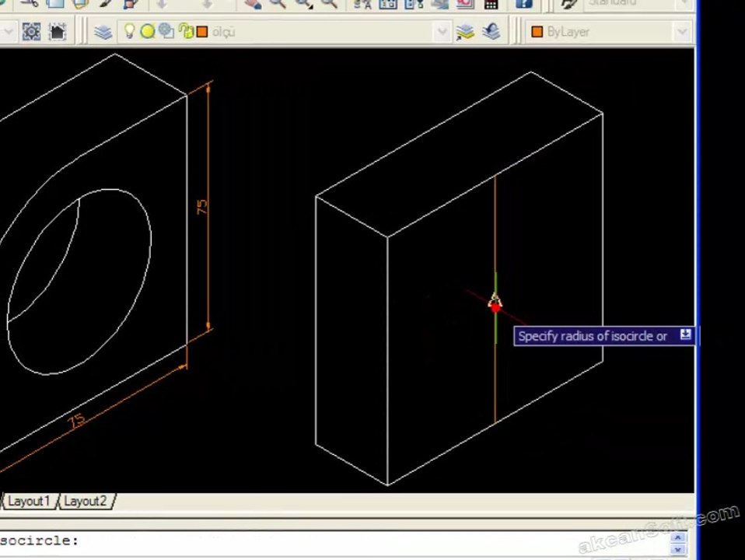
Task: Open the Help question mark icon
Action: (523, 5)
